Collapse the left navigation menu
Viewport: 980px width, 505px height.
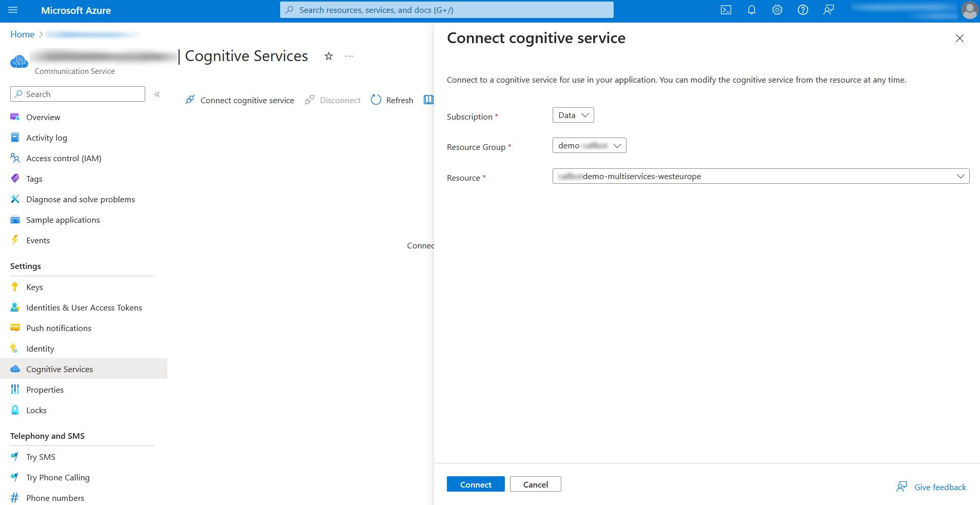click(157, 94)
